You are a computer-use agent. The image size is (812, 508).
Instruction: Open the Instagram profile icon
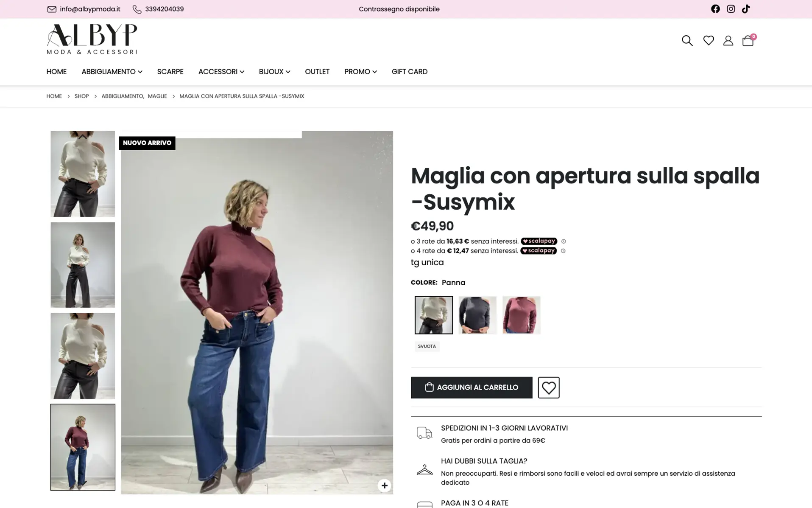731,9
